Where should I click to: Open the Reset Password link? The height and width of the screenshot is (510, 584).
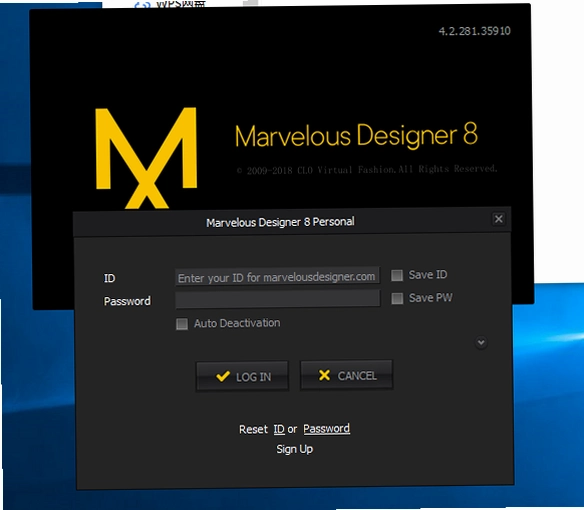327,428
